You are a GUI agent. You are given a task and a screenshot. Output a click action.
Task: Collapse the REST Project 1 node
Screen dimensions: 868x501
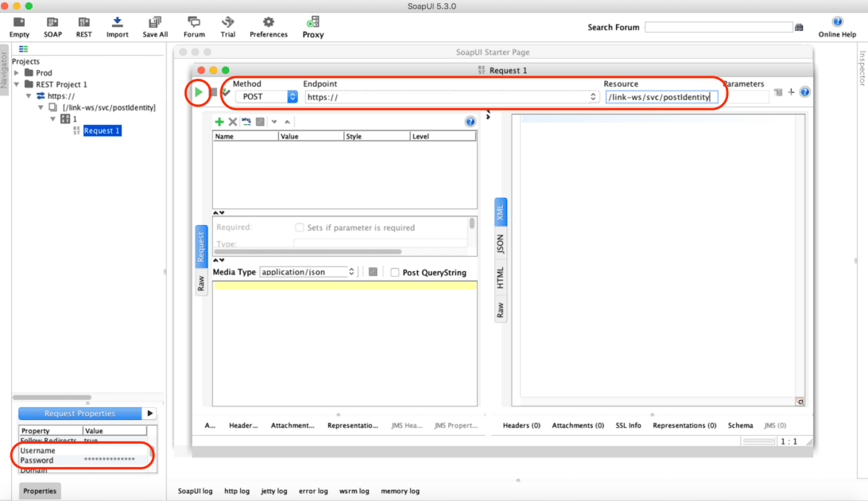pyautogui.click(x=17, y=84)
